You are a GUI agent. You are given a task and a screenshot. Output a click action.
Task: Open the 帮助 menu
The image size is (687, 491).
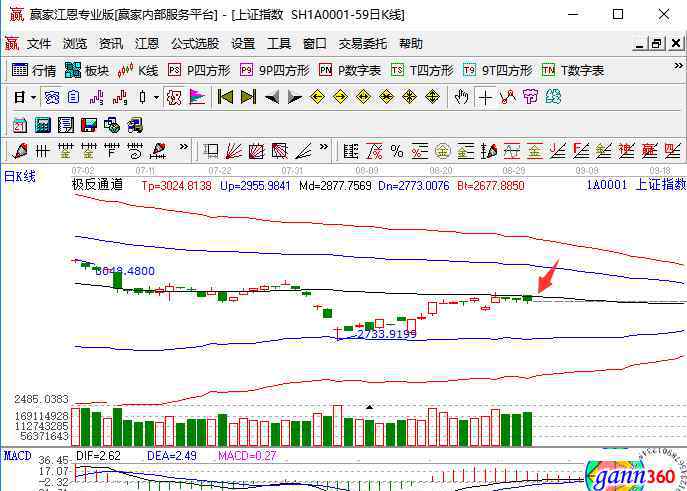(x=411, y=44)
